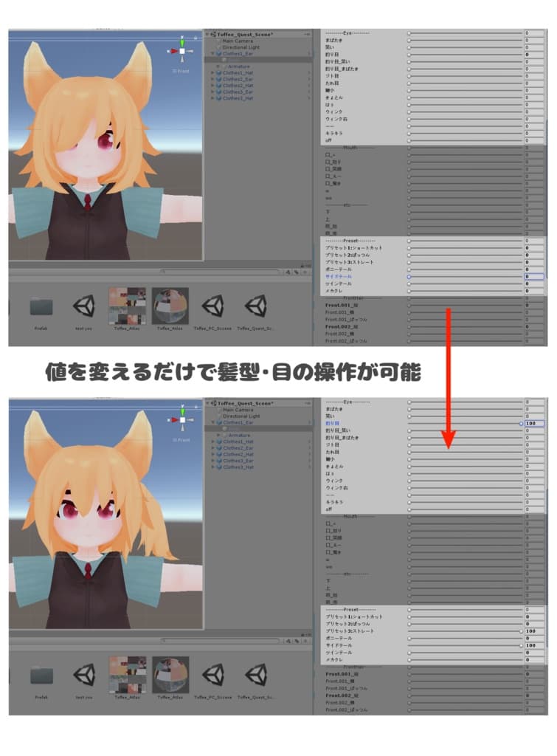Click search-by-type icon in upper project toolbar

288,272
